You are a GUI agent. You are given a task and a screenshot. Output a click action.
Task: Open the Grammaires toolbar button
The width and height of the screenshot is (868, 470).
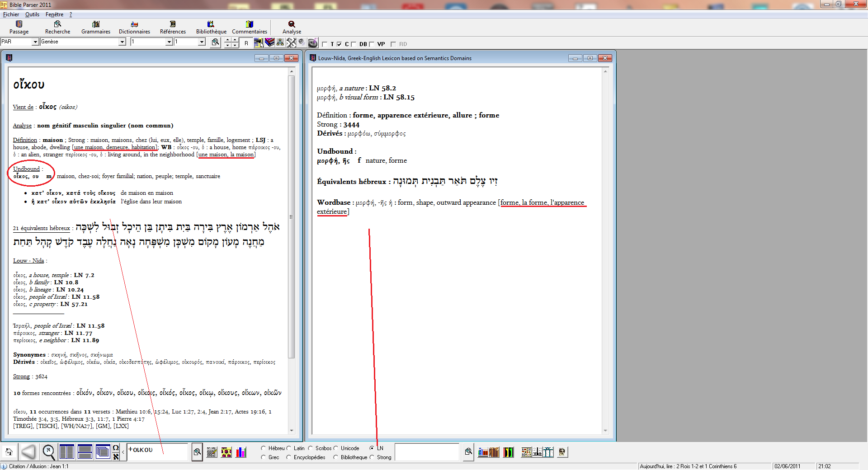click(x=96, y=28)
